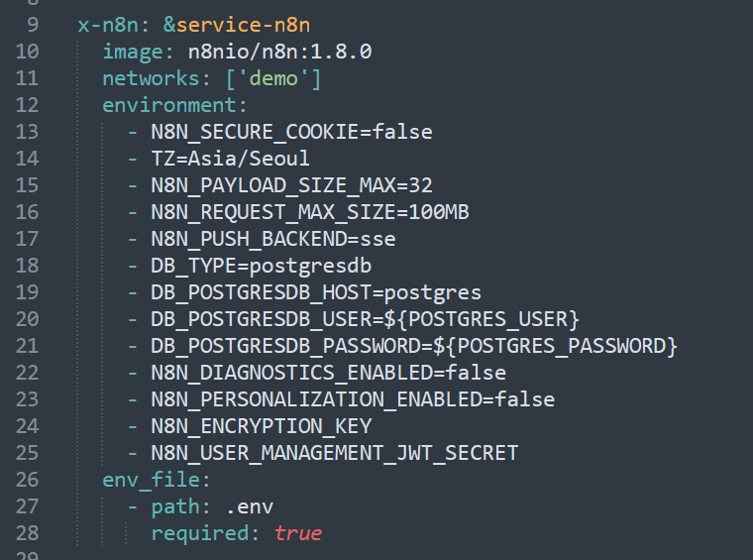The width and height of the screenshot is (753, 560).
Task: Click the N8N_REQUEST_MAX_SIZE=100MB value
Action: (309, 212)
